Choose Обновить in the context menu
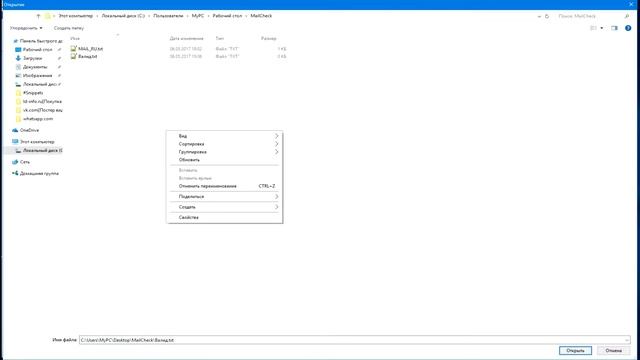640x360 pixels. coord(224,160)
